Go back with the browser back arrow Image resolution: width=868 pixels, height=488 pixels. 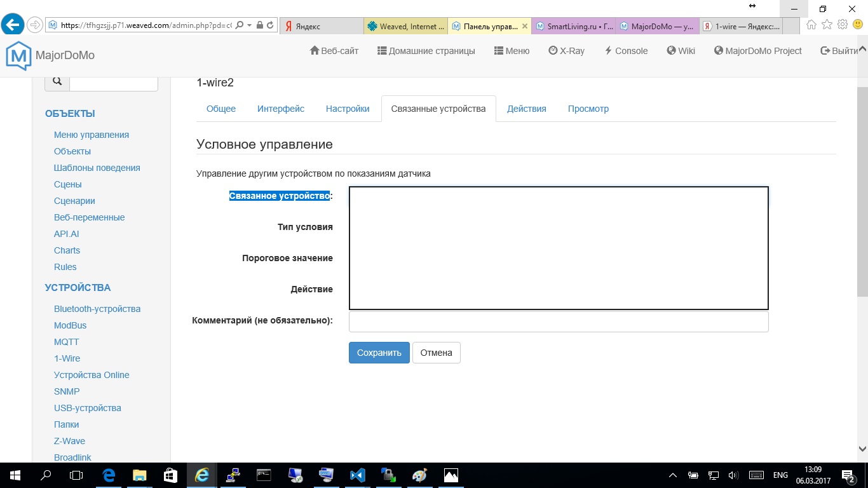click(12, 25)
